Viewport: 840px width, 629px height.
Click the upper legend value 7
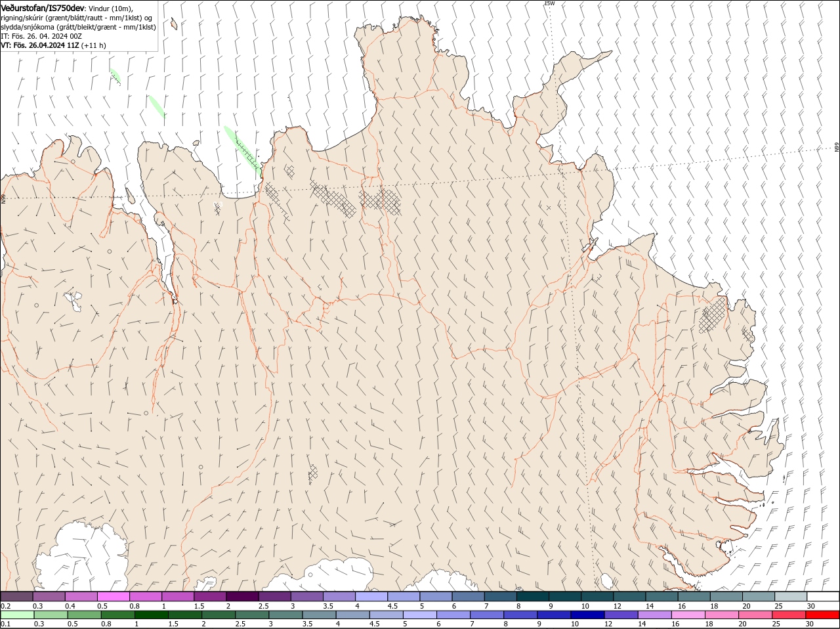point(486,606)
